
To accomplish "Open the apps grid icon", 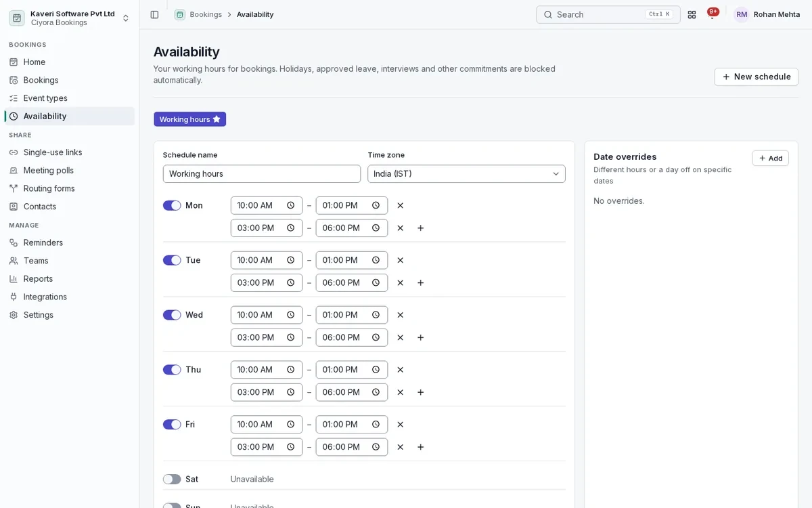I will 692,14.
